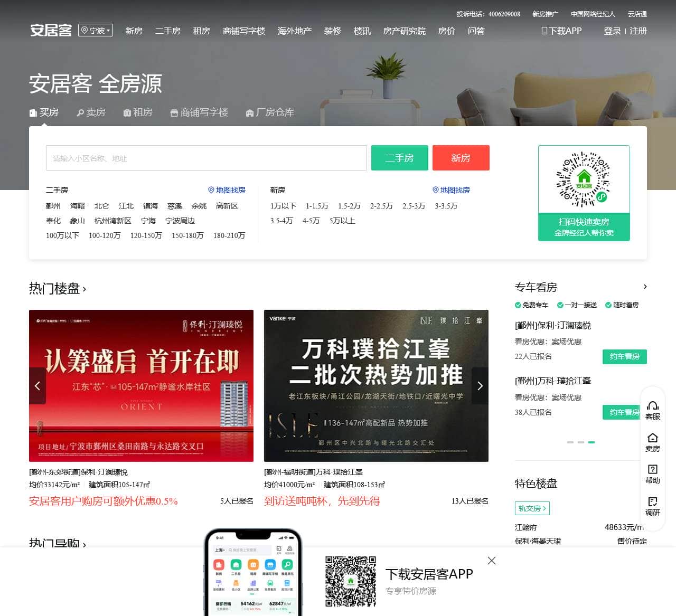Open 保利·汀澜臻悦 banner image
The height and width of the screenshot is (616, 676).
pyautogui.click(x=142, y=386)
